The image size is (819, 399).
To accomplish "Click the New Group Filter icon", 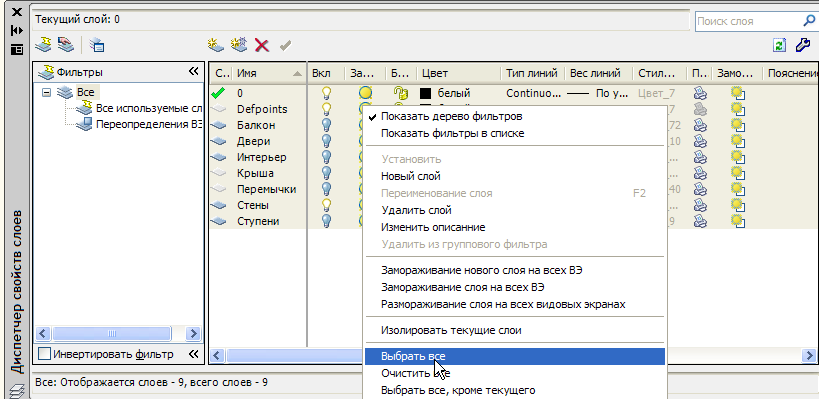I will coord(65,45).
